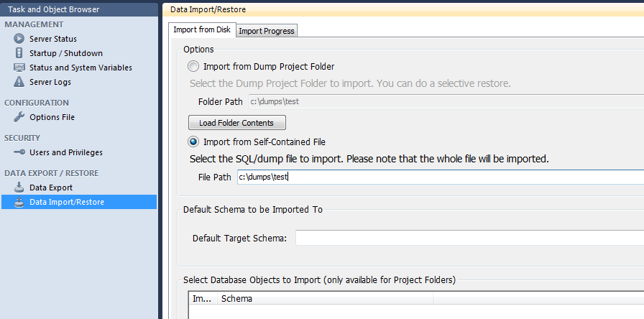This screenshot has width=644, height=319.
Task: Switch to the Import from Disk tab
Action: tap(202, 30)
